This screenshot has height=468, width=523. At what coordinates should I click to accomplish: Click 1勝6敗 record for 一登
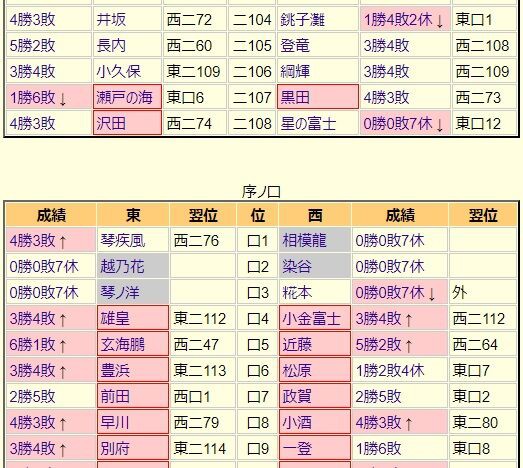coord(378,449)
